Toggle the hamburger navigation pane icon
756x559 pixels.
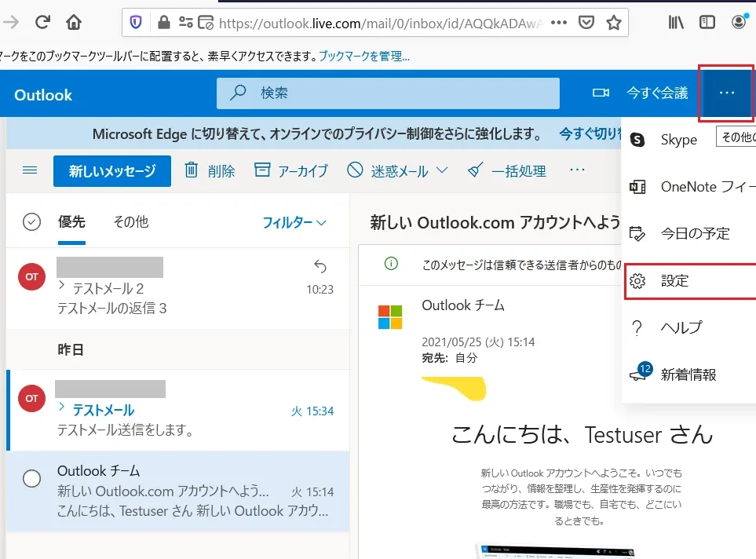(30, 170)
